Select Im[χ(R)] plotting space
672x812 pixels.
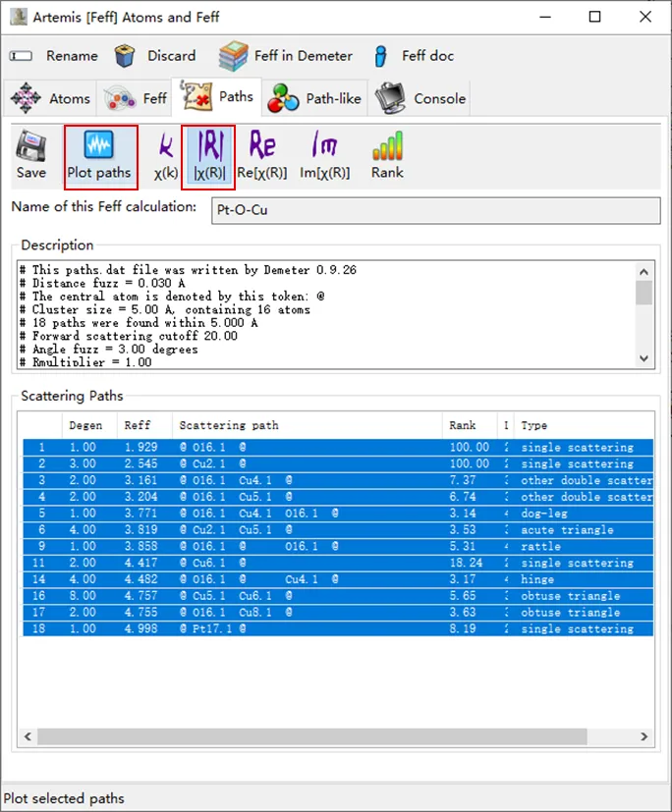coord(325,156)
